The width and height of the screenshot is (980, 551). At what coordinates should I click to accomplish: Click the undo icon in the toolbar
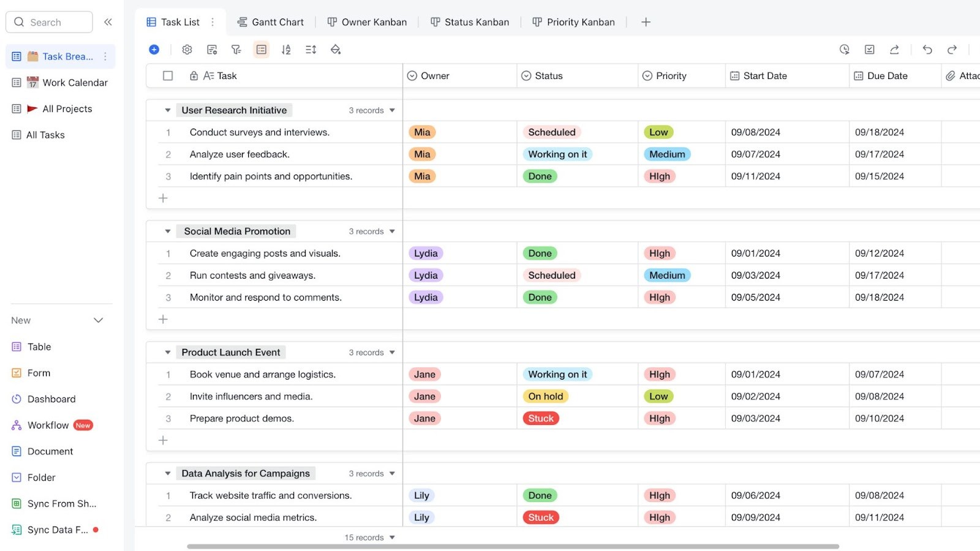click(x=927, y=50)
